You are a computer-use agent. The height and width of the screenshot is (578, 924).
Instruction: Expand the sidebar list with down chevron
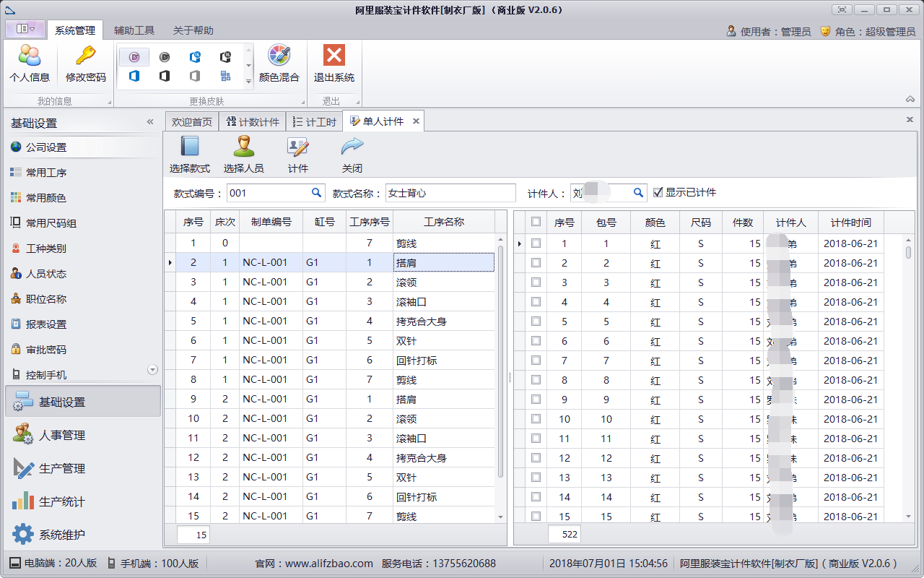point(152,370)
